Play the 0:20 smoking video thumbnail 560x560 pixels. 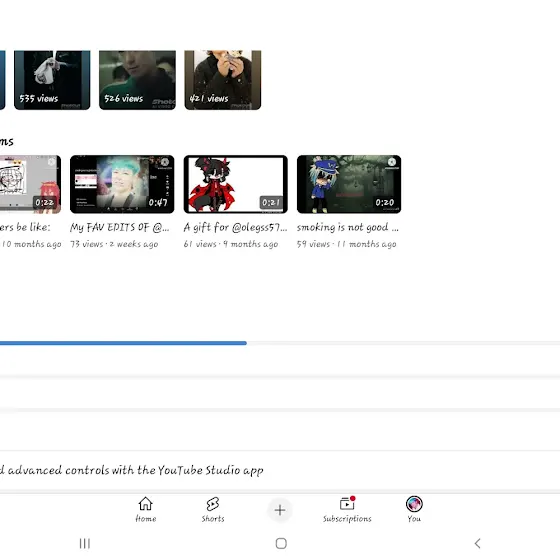point(349,184)
